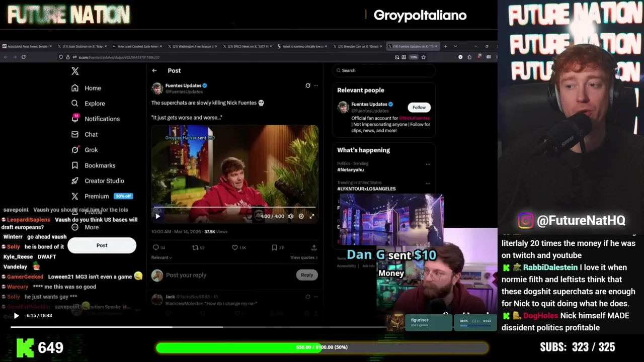Screen dimensions: 644x362
Task: Click the browser address bar URL
Action: point(119,57)
